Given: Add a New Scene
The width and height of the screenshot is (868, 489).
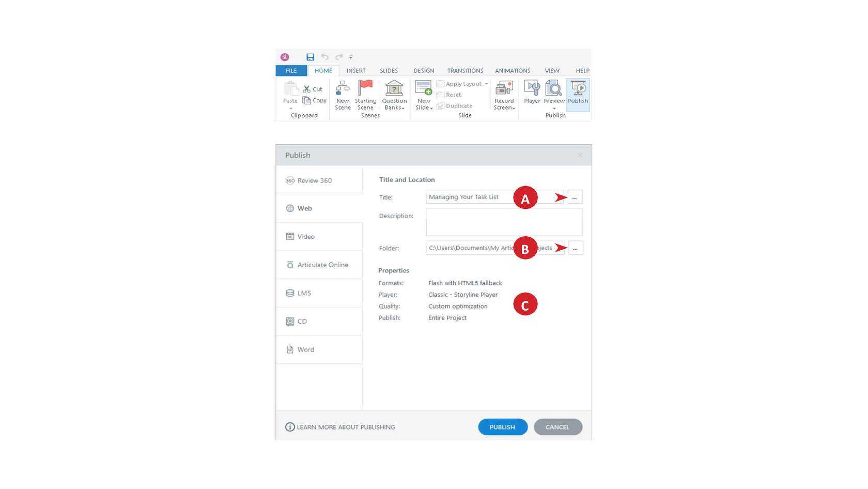Looking at the screenshot, I should click(x=343, y=95).
